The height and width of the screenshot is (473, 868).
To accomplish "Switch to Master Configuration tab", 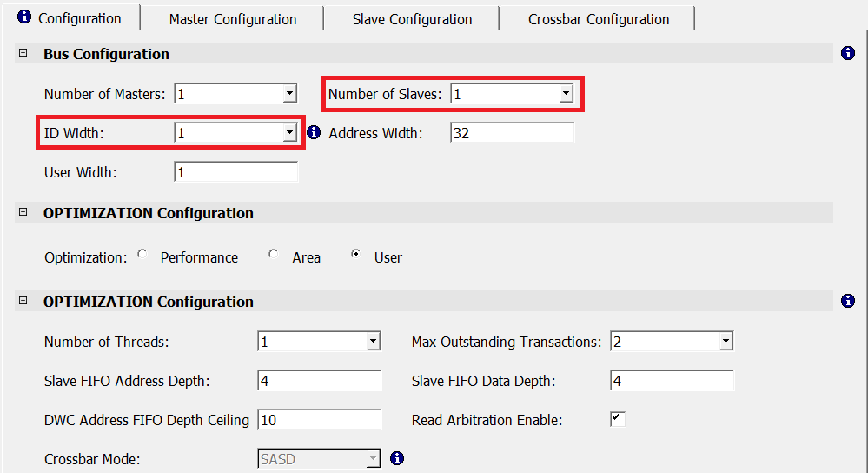I will 232,19.
